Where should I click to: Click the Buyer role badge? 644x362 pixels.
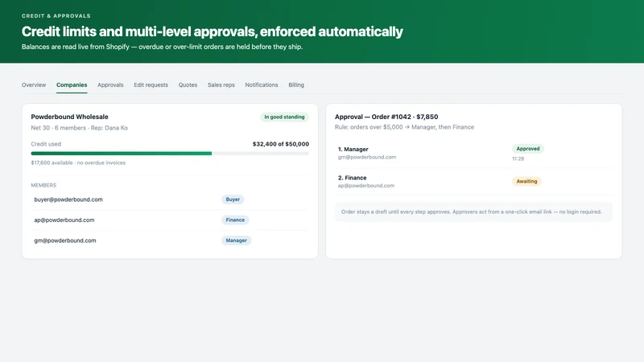(x=233, y=200)
